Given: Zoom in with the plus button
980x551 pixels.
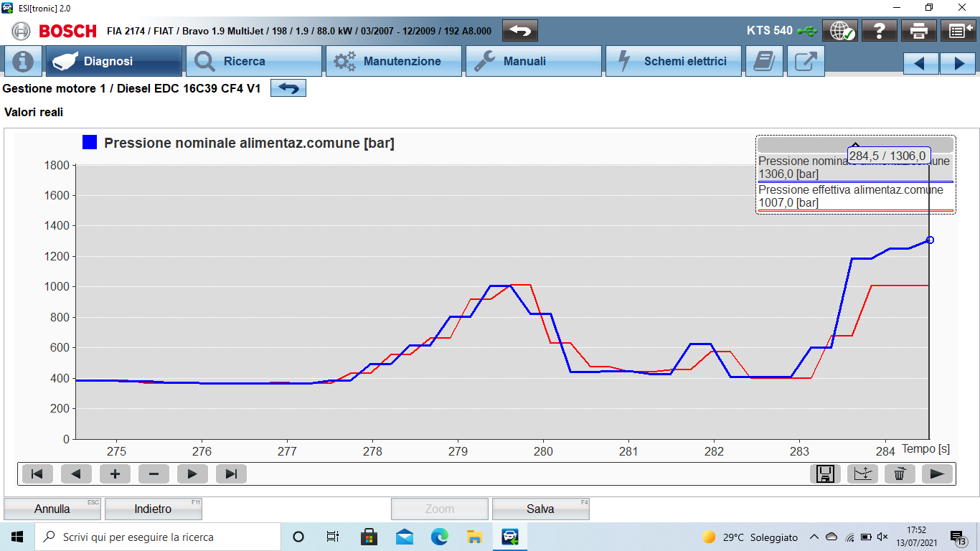Looking at the screenshot, I should pyautogui.click(x=115, y=474).
